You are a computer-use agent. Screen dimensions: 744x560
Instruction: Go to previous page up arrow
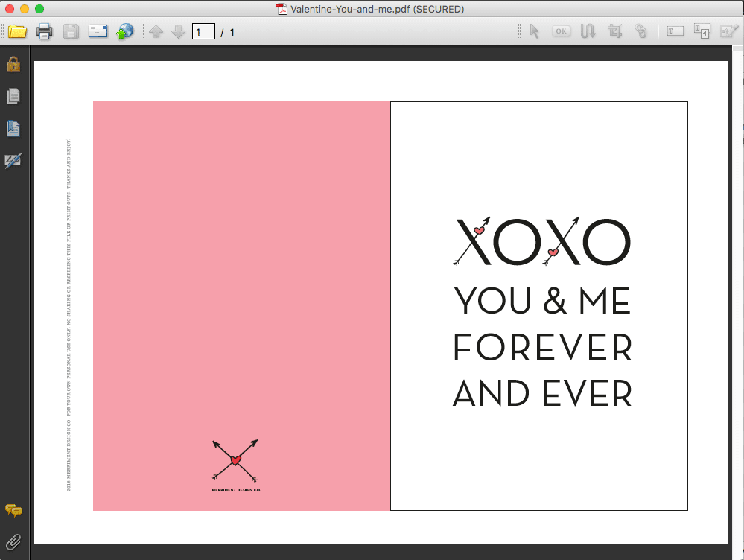click(x=156, y=32)
